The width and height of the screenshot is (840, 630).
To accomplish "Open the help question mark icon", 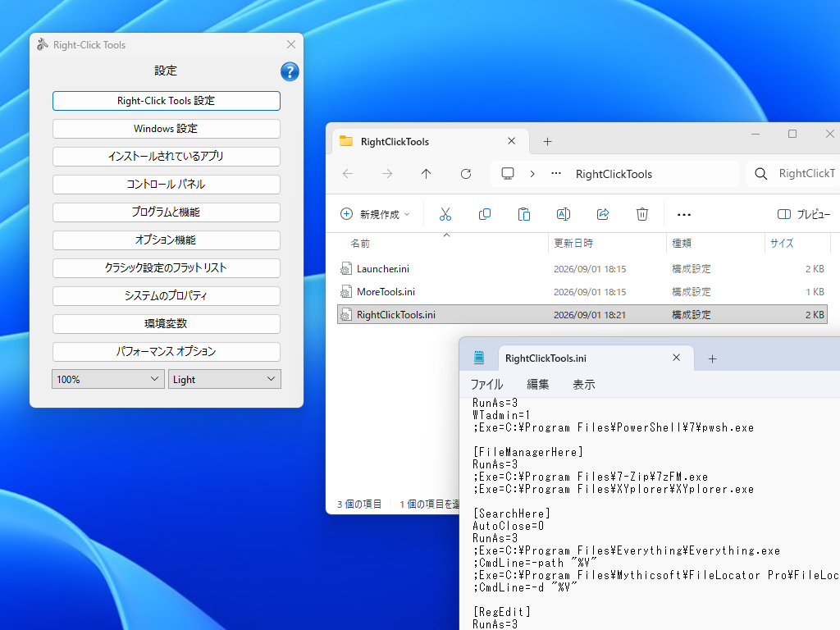I will [290, 71].
